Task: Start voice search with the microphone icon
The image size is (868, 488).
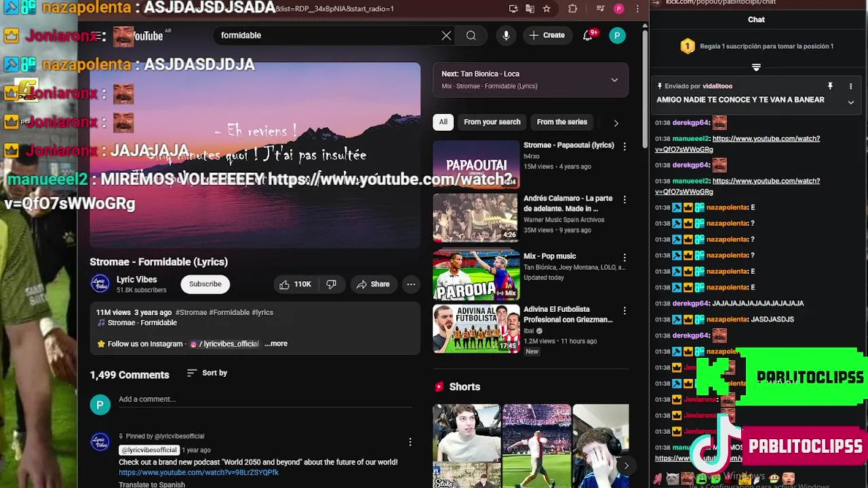Action: point(506,35)
